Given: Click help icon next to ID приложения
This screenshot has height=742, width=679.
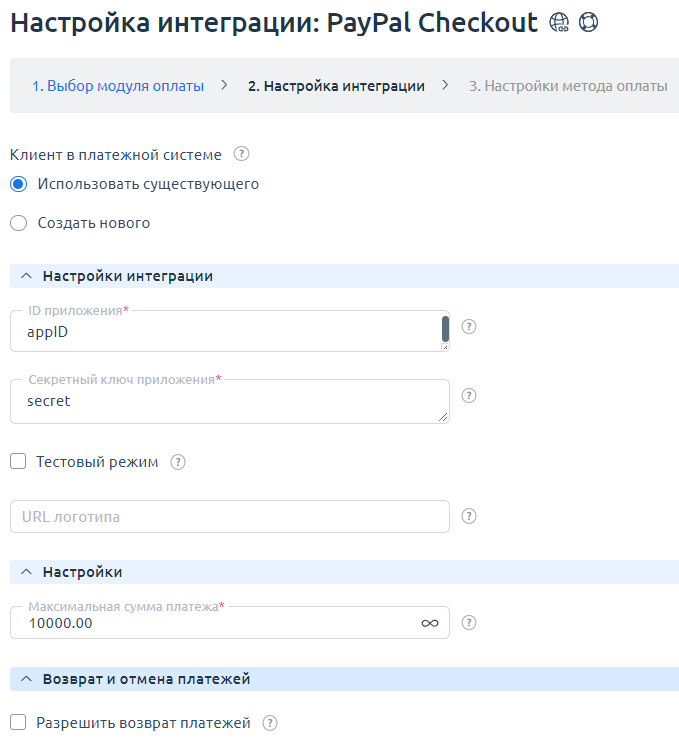Looking at the screenshot, I should click(469, 326).
